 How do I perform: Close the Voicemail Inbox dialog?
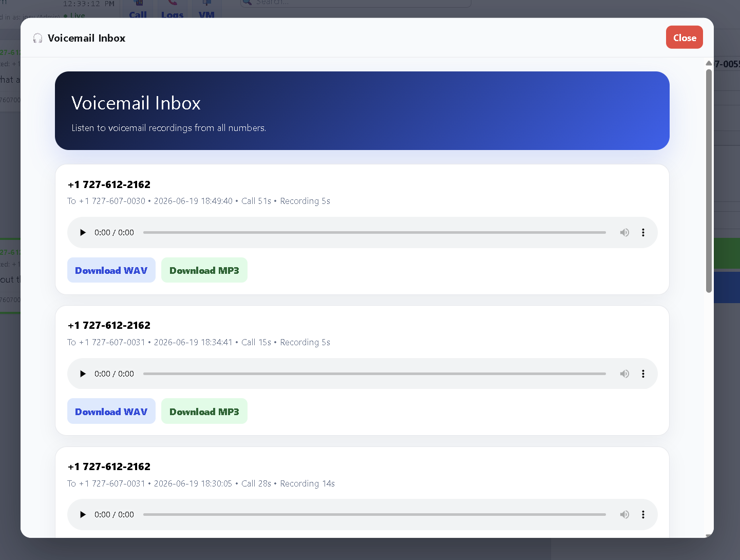[684, 38]
